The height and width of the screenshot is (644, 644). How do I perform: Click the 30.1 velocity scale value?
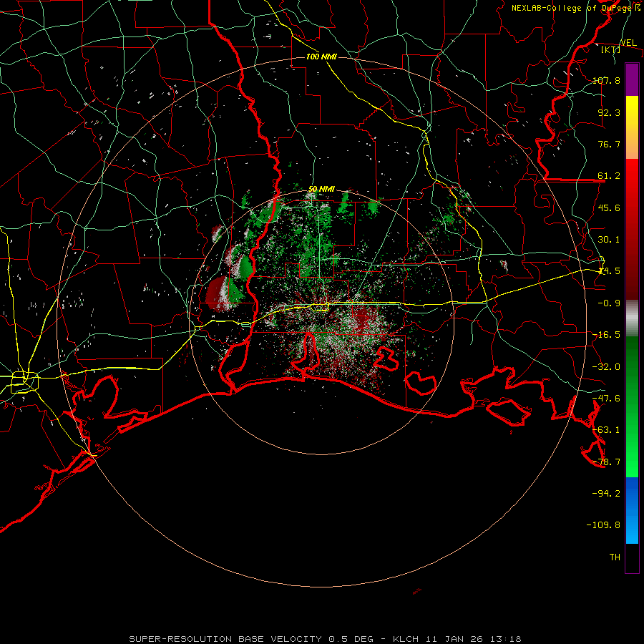[609, 240]
